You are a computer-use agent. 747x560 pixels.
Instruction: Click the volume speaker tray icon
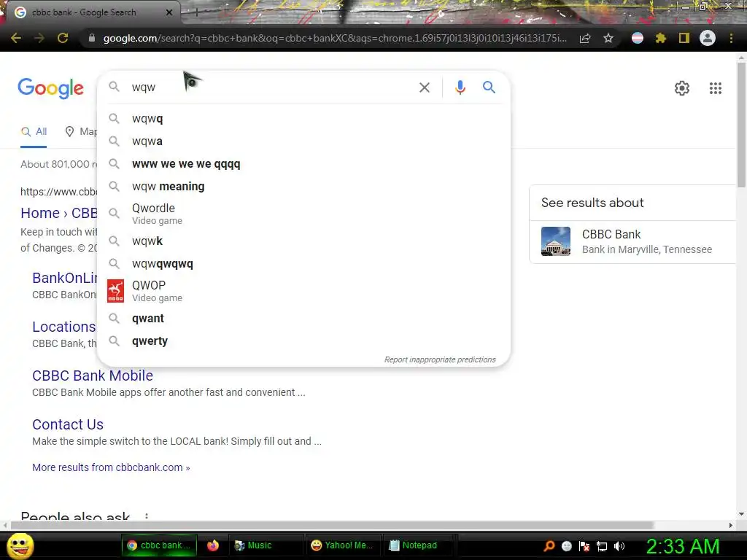[619, 546]
